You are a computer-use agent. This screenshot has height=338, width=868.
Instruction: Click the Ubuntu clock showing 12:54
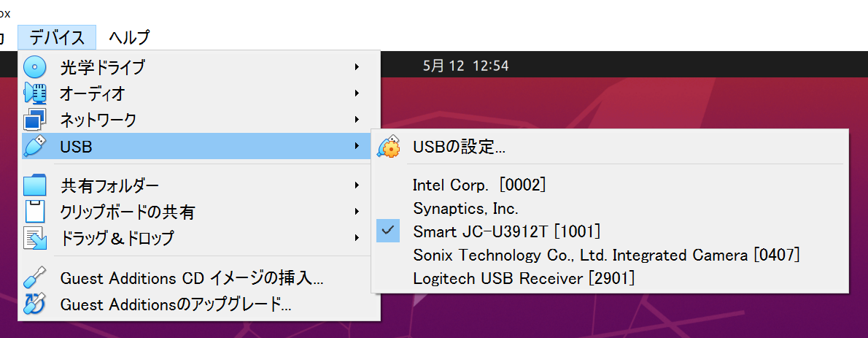coord(465,66)
